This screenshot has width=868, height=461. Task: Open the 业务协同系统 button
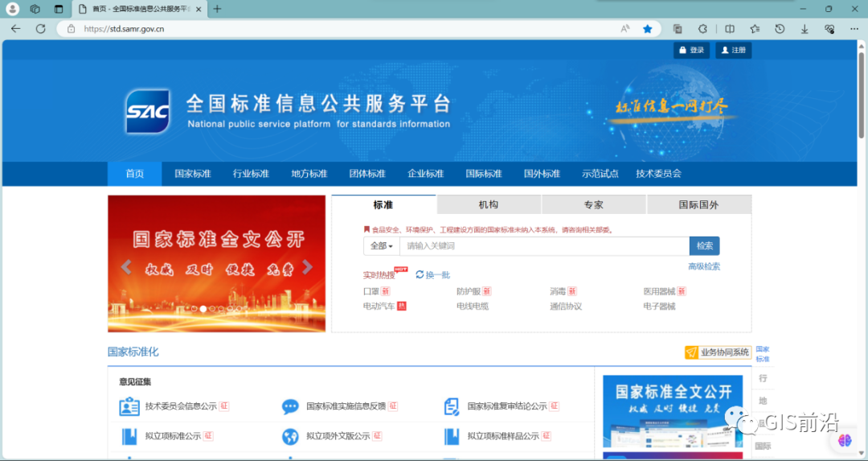718,352
